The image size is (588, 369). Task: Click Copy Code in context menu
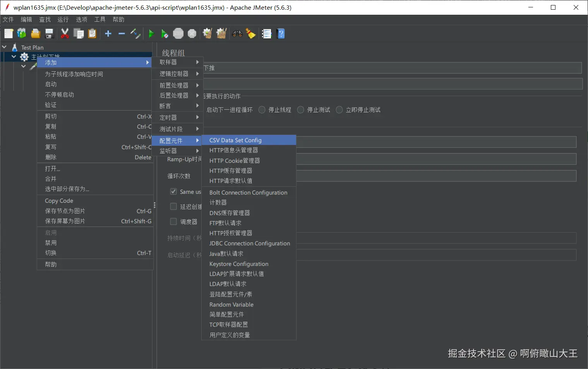point(95,201)
